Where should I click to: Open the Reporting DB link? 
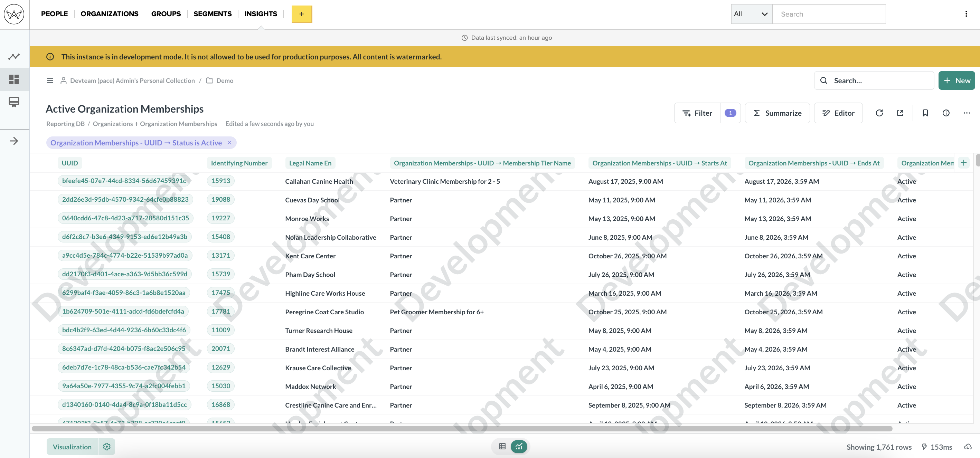point(65,124)
